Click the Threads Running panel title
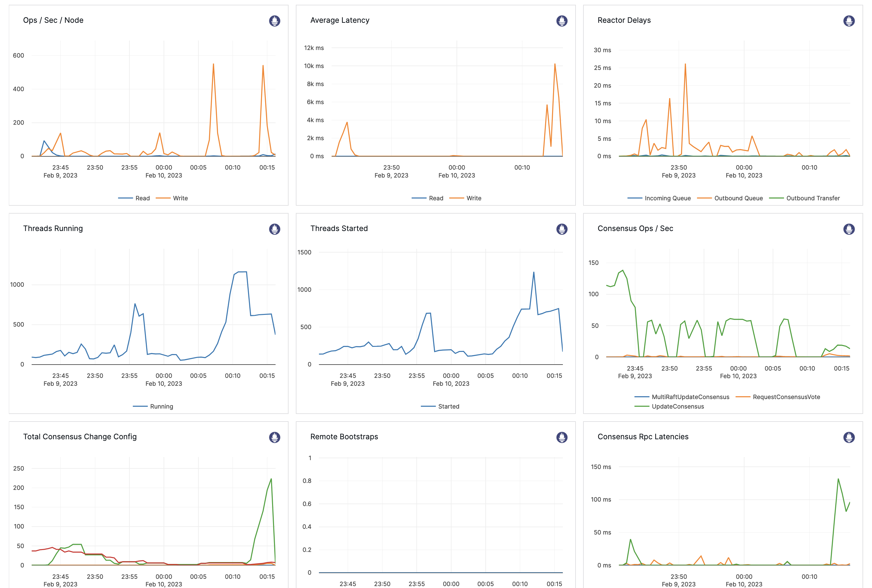Viewport: 872px width, 588px height. (53, 228)
